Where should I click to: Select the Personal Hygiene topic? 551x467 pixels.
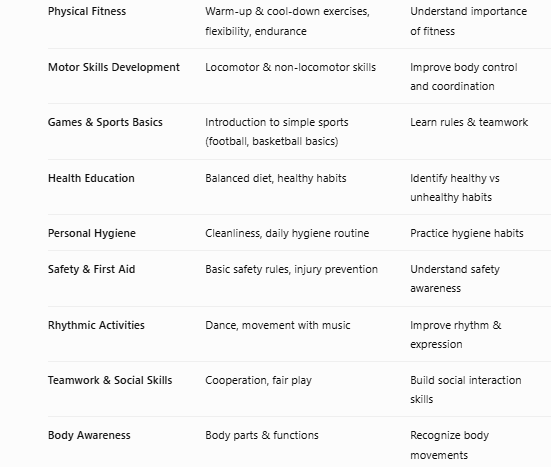tap(92, 233)
